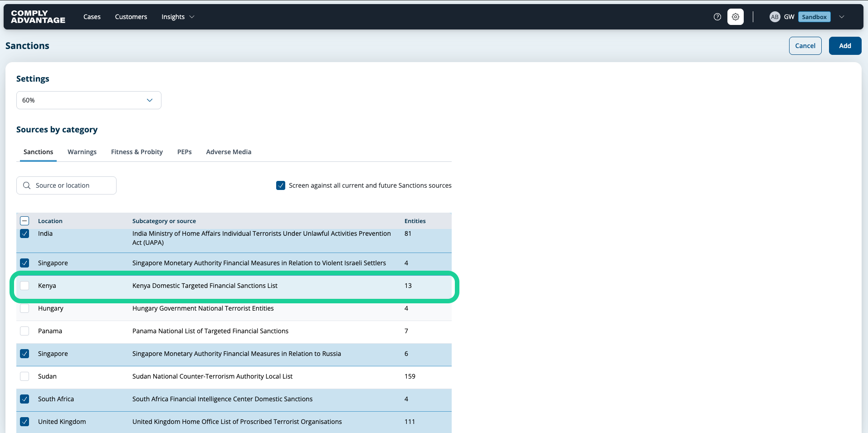This screenshot has height=433, width=868.
Task: Open the 60% match threshold dropdown
Action: [x=89, y=100]
